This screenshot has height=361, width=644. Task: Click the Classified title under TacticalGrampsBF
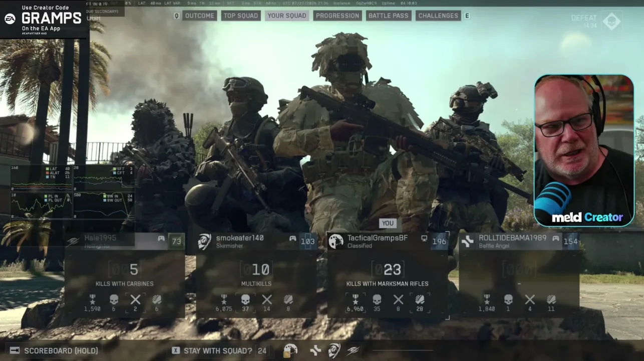[x=360, y=246]
